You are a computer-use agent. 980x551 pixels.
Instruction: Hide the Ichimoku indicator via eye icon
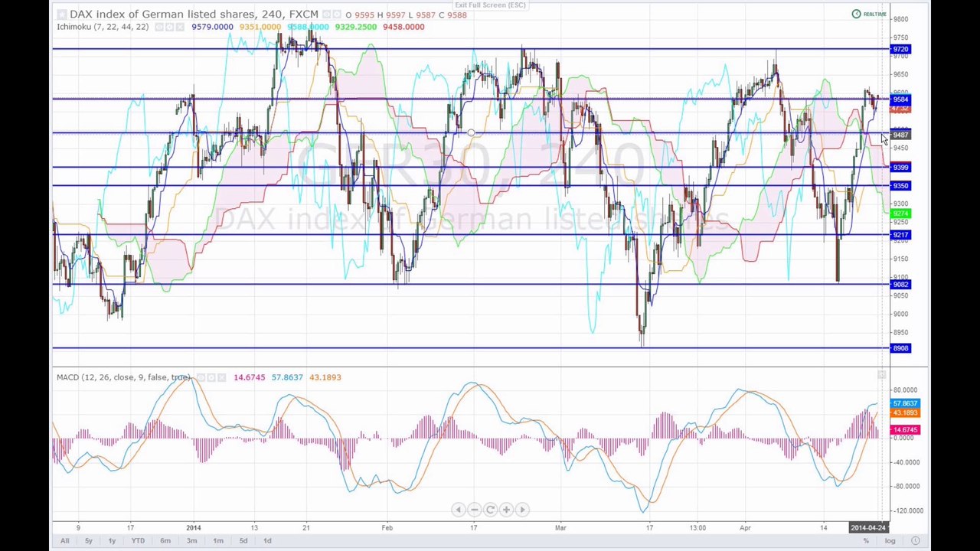tap(159, 27)
